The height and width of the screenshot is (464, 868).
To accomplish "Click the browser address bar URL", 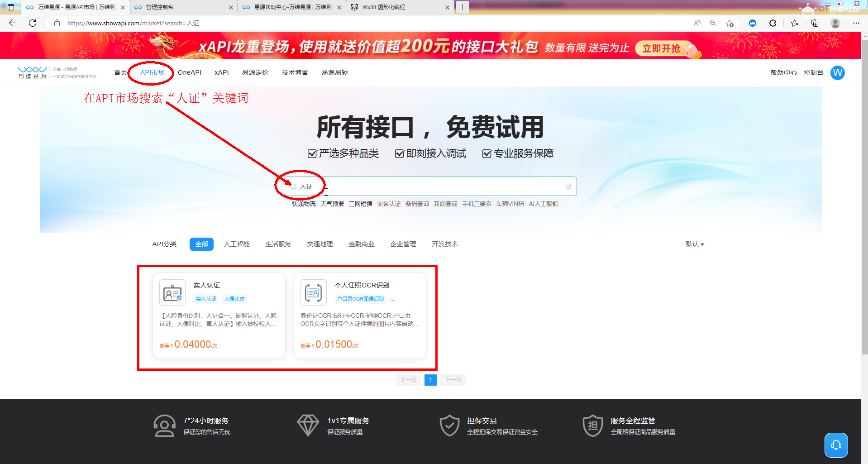I will click(x=134, y=23).
